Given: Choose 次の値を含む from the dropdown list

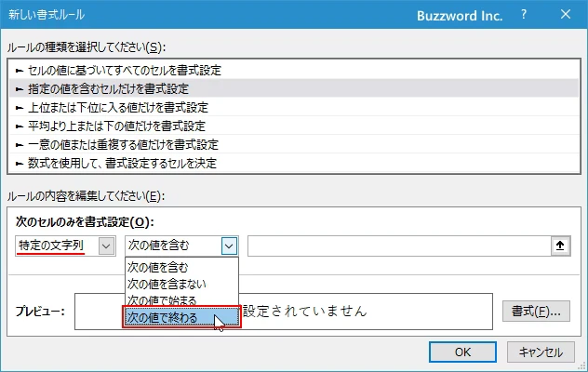Looking at the screenshot, I should (x=181, y=268).
